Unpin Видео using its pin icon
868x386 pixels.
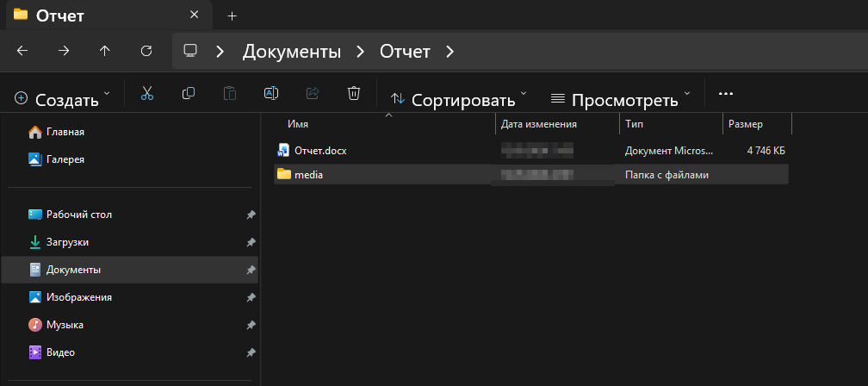pyautogui.click(x=251, y=352)
